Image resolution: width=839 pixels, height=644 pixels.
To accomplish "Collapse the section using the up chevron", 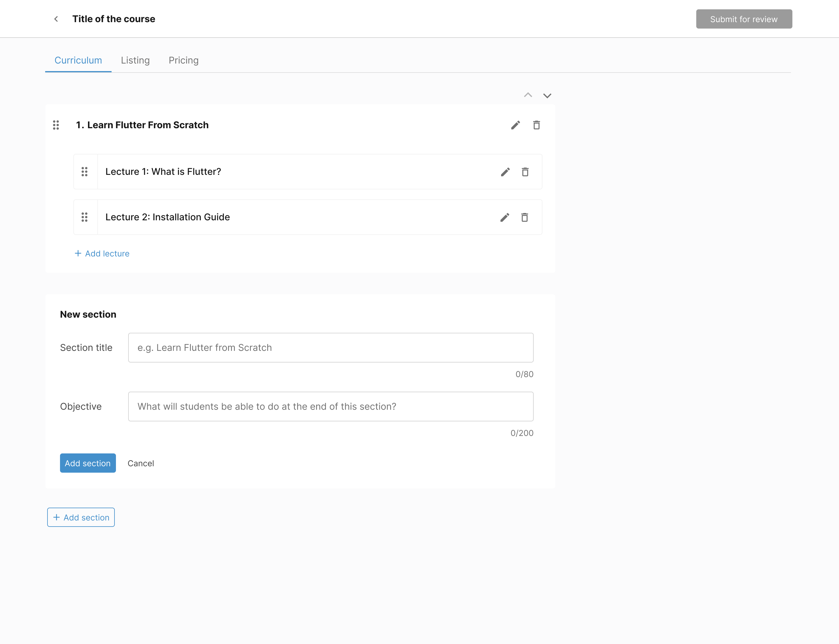I will coord(528,95).
